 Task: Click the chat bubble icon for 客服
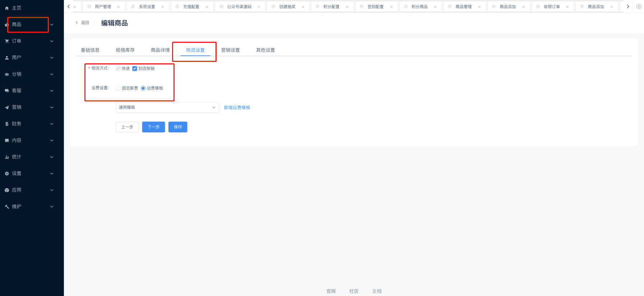[x=7, y=91]
